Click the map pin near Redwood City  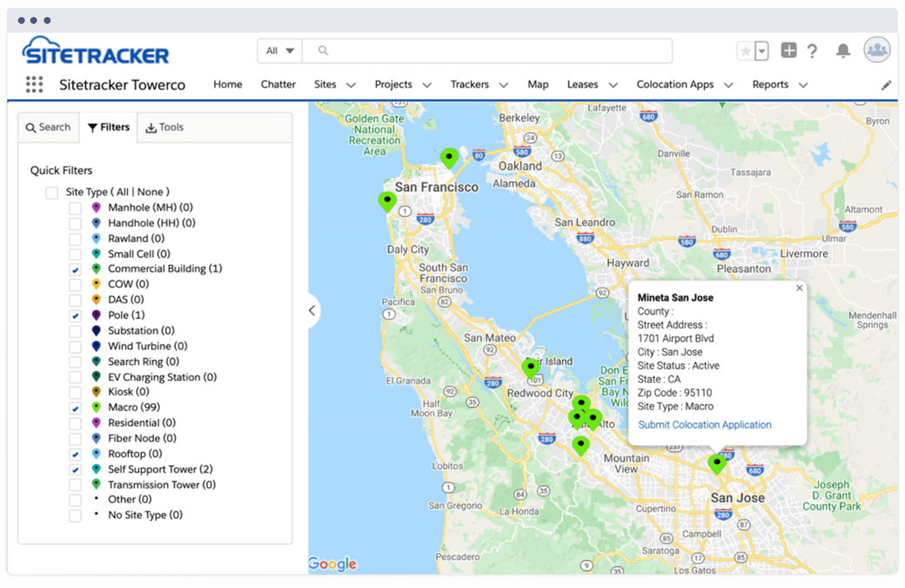530,368
